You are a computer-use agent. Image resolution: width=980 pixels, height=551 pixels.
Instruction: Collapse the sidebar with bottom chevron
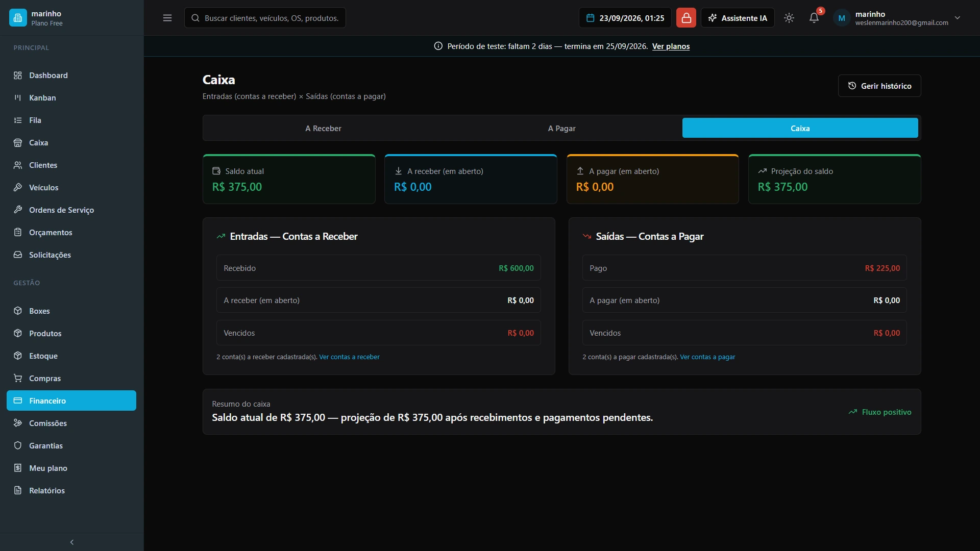71,542
